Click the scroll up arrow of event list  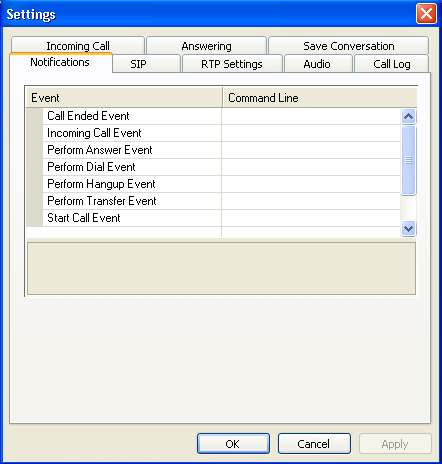click(408, 116)
